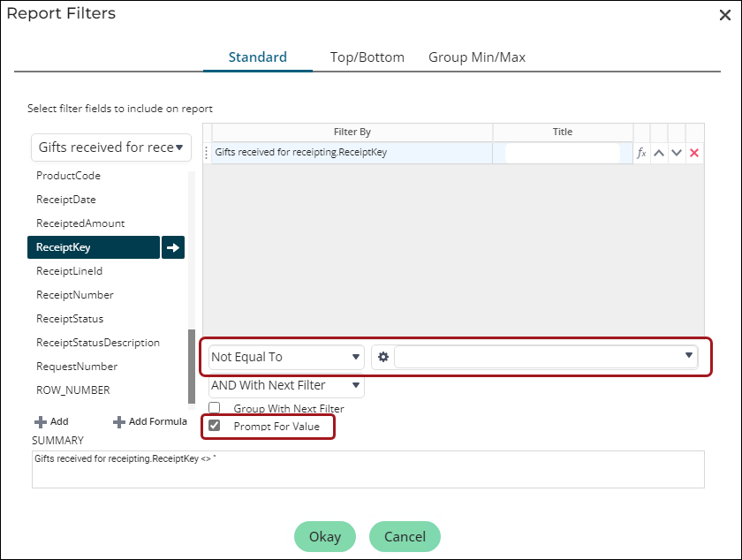Click the Add button
This screenshot has width=742, height=560.
51,421
